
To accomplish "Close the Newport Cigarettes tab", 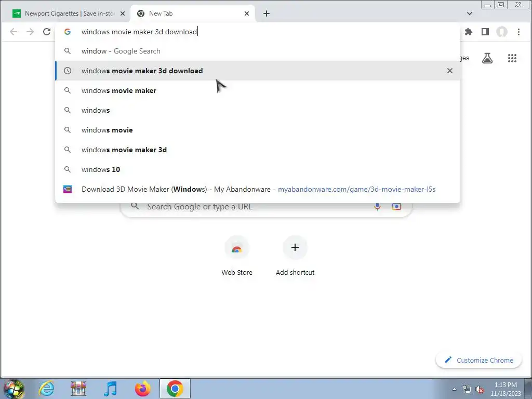I will pos(123,14).
